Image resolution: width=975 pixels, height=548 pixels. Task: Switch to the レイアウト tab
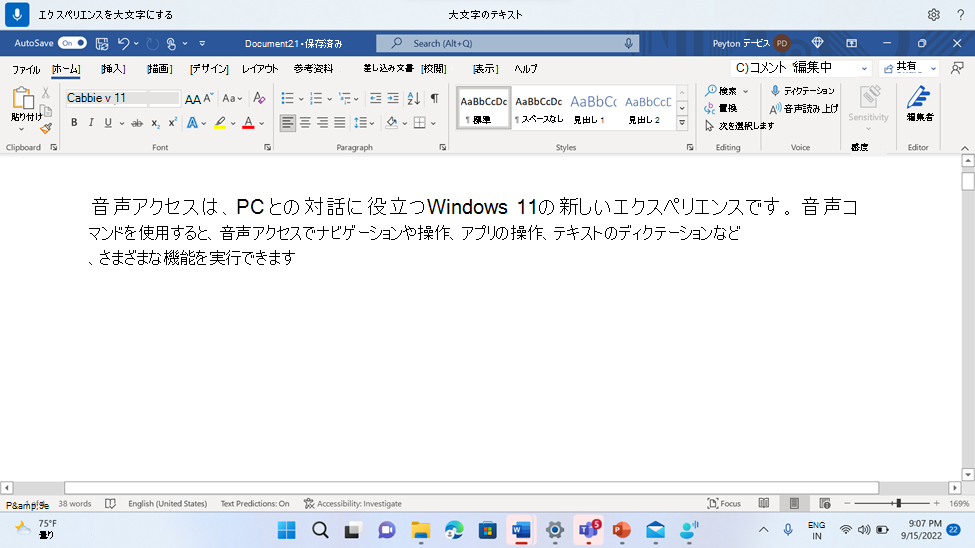[x=260, y=68]
